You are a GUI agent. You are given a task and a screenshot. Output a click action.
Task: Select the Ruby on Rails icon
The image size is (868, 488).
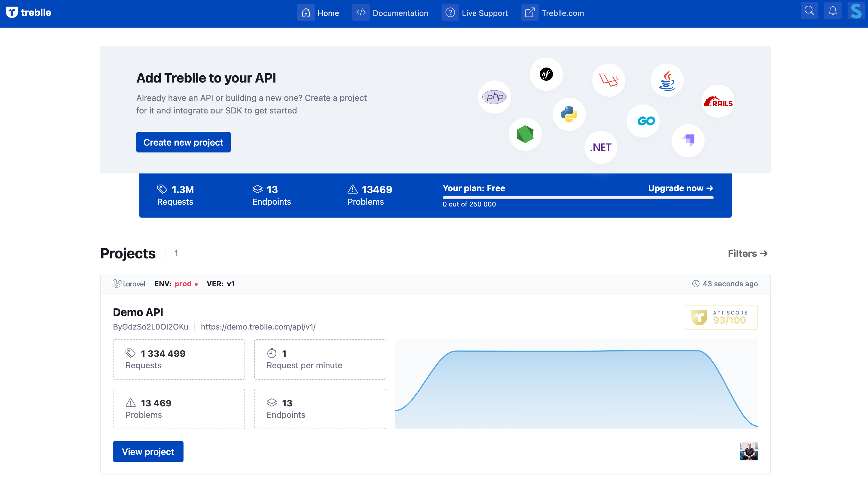coord(718,103)
